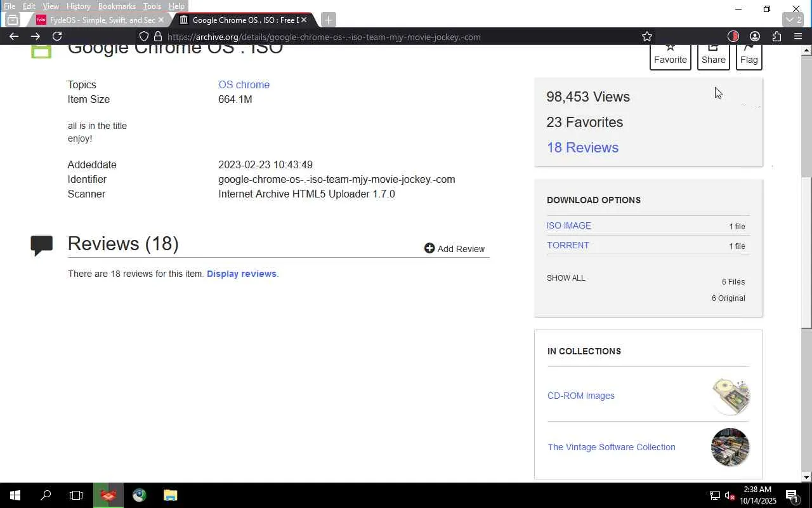
Task: Click the CD-ROM Images collection thumbnail
Action: (x=730, y=396)
